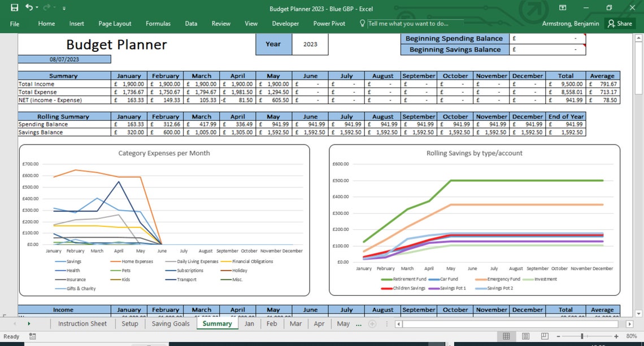Image resolution: width=644 pixels, height=346 pixels.
Task: Switch to Normal view in status bar
Action: (x=506, y=336)
